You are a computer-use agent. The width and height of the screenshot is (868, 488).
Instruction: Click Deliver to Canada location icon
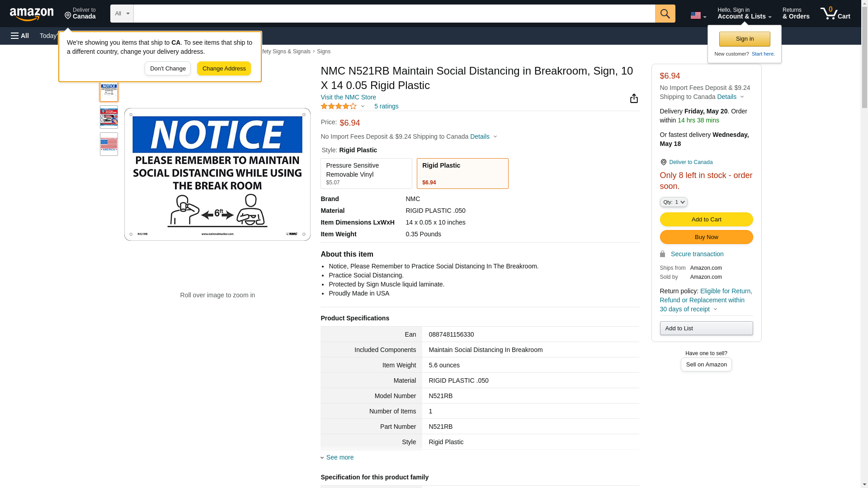[663, 162]
